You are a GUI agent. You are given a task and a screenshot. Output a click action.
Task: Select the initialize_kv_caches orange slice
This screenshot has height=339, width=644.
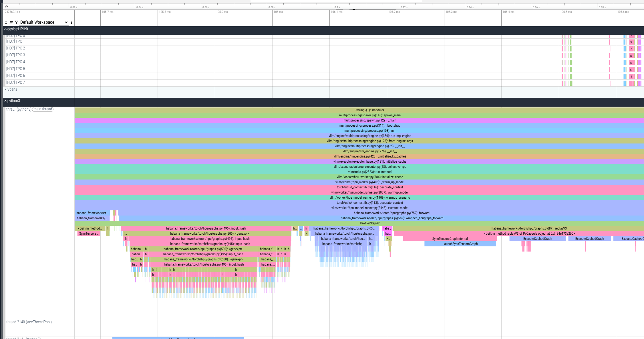(x=369, y=156)
